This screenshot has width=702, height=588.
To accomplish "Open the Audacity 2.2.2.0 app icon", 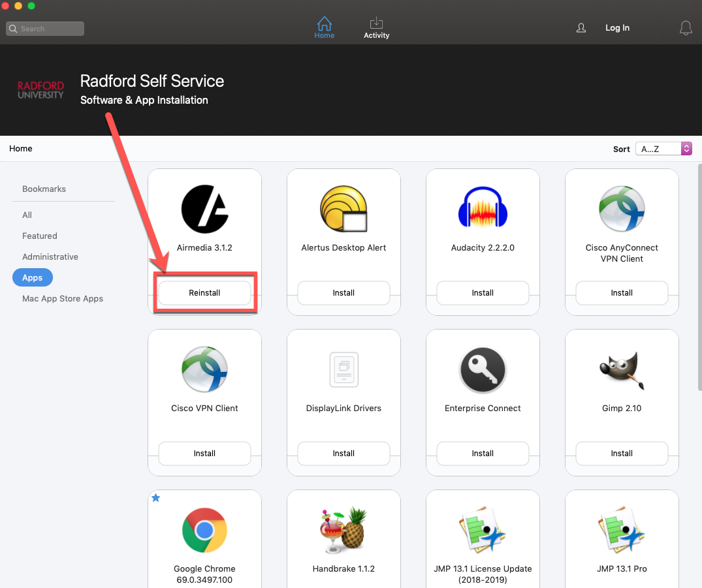I will tap(483, 209).
